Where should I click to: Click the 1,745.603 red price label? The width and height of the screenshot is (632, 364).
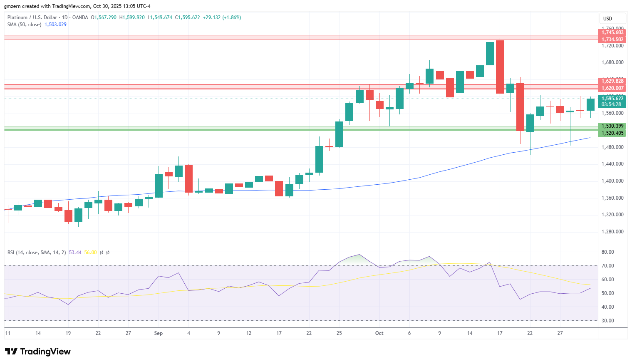tap(612, 32)
